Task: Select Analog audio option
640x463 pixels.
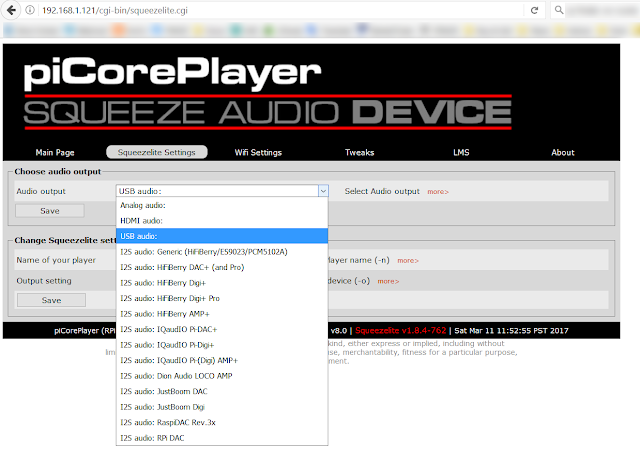Action: pyautogui.click(x=222, y=205)
